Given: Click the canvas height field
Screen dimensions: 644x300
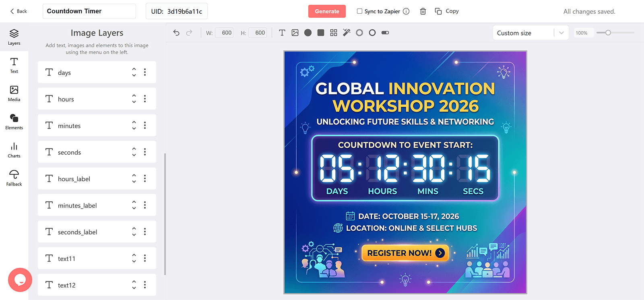Looking at the screenshot, I should tap(258, 33).
